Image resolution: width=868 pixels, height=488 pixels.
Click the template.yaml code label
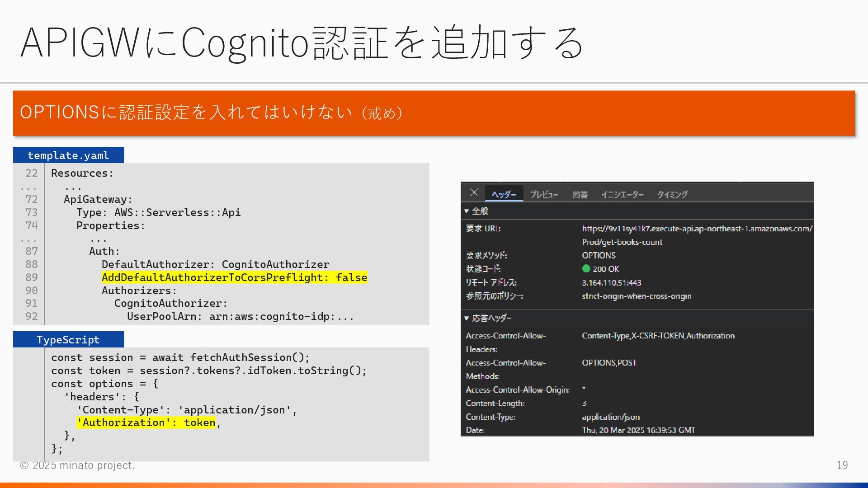68,155
